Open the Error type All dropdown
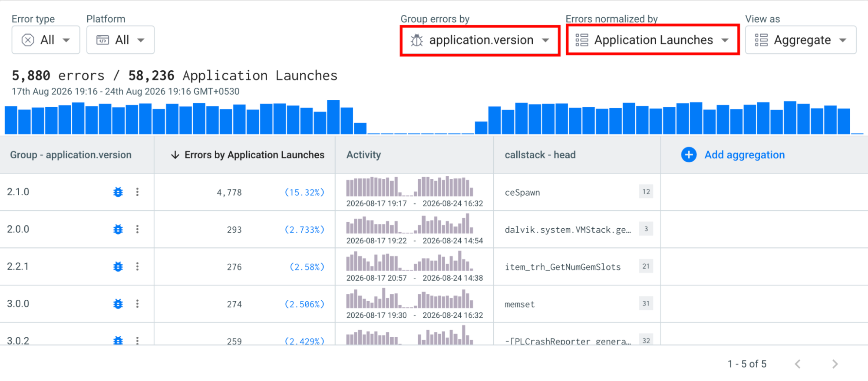The width and height of the screenshot is (868, 381). pos(46,40)
